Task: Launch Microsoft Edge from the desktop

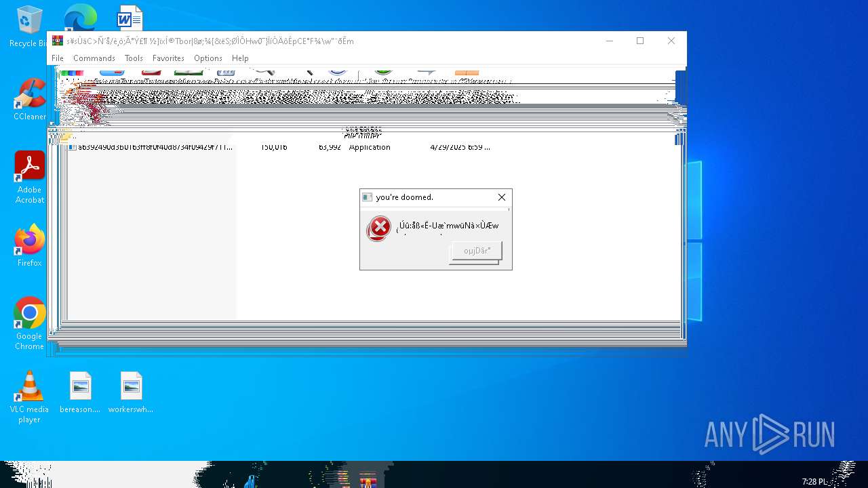Action: coord(80,18)
